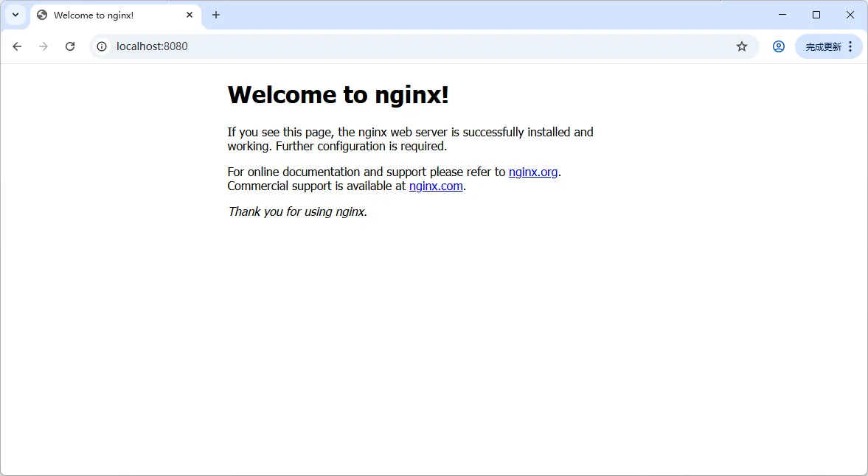Reload the localhost:8080 page
The image size is (868, 476).
(x=70, y=46)
